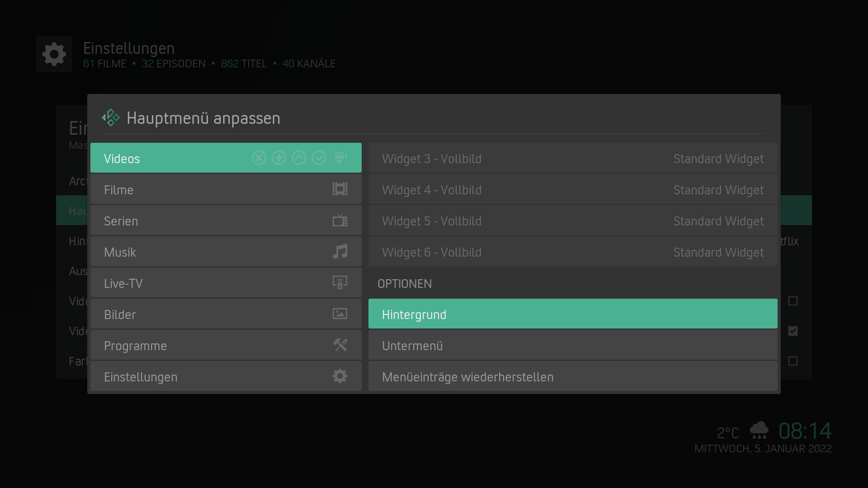Toggle the top unchecked checkbox at right edge

(x=793, y=301)
